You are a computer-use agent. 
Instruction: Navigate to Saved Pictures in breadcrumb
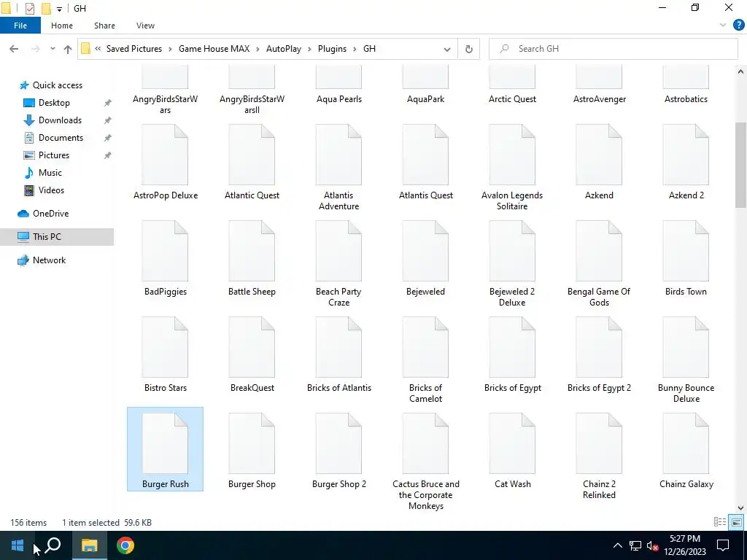134,49
